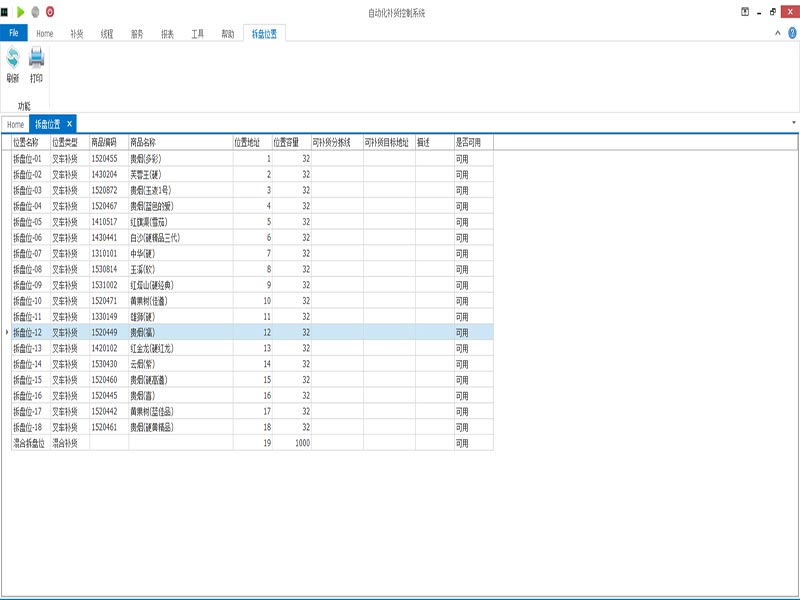Select the 混合拆盘位 row name cell
The image size is (800, 600).
[29, 442]
